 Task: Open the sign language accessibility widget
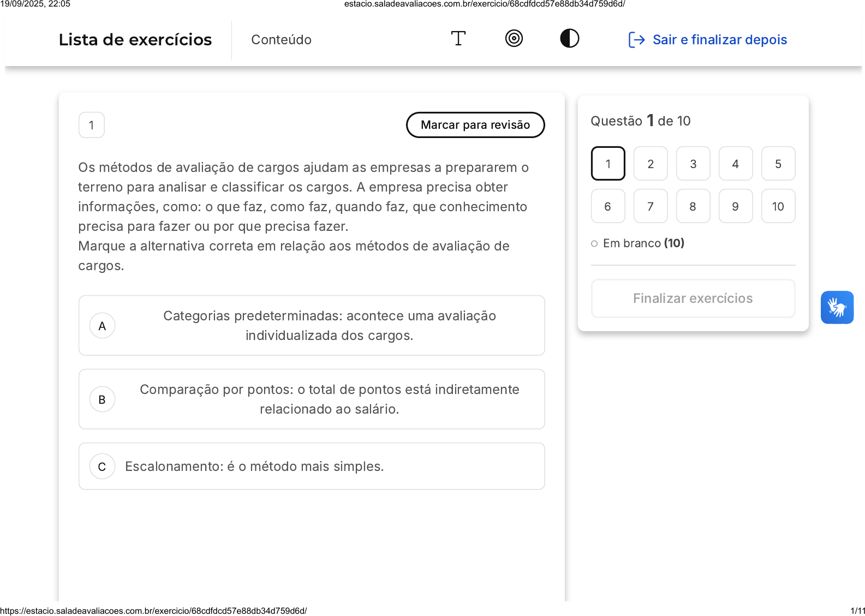click(x=837, y=307)
